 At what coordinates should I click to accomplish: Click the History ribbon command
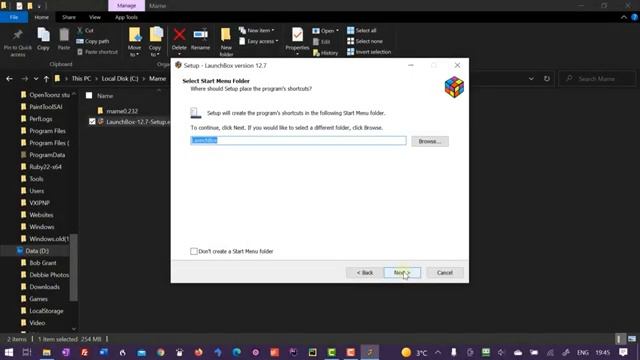(x=326, y=53)
